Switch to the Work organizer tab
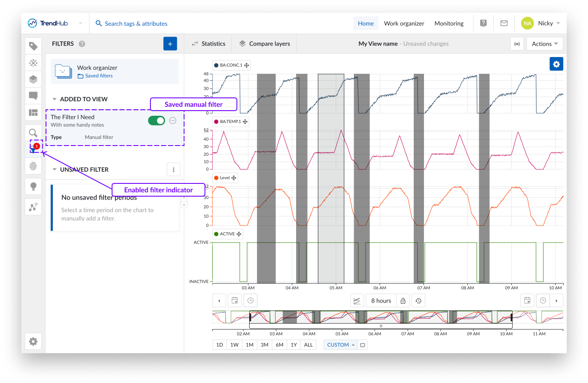The image size is (588, 383). tap(404, 23)
